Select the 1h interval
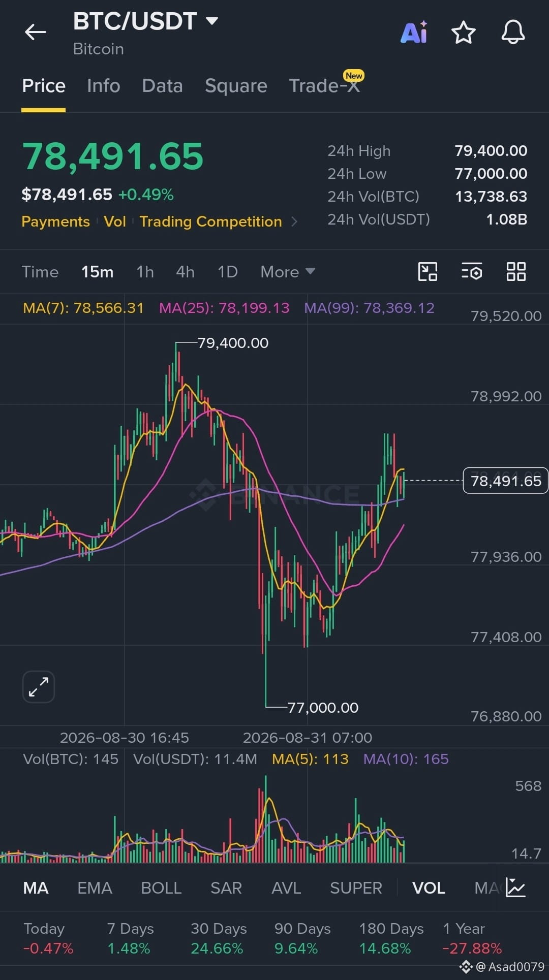 pos(145,272)
